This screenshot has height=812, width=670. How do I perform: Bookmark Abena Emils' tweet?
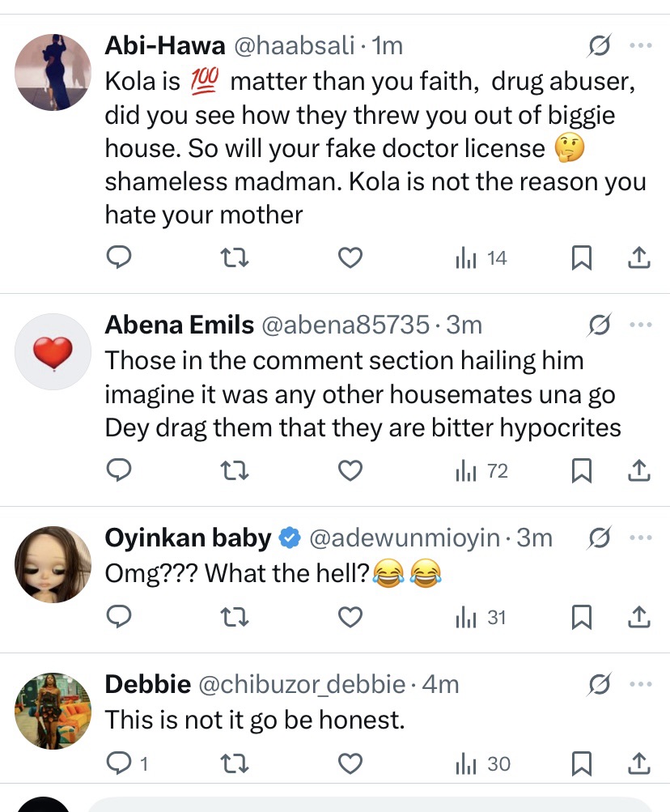coord(580,470)
